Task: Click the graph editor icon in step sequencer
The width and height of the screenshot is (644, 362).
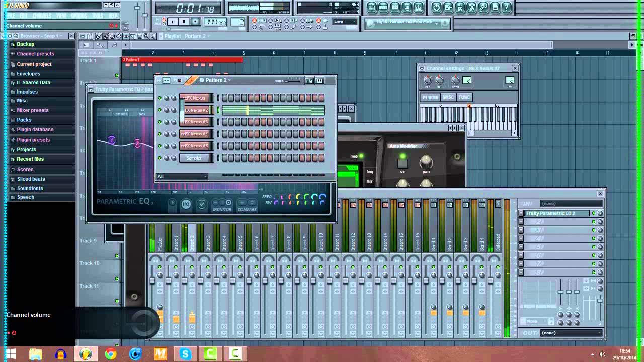Action: (x=309, y=80)
